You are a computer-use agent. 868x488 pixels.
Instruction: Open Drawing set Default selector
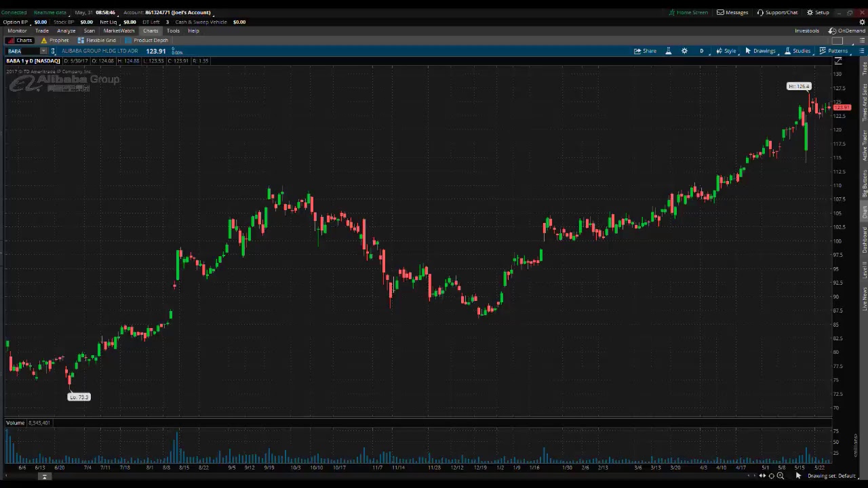(x=833, y=476)
